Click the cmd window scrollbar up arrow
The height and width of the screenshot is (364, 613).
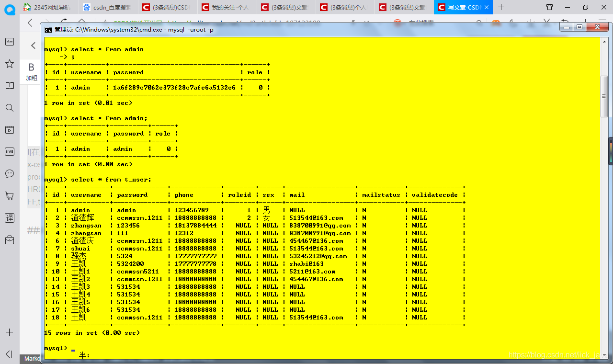(x=604, y=41)
